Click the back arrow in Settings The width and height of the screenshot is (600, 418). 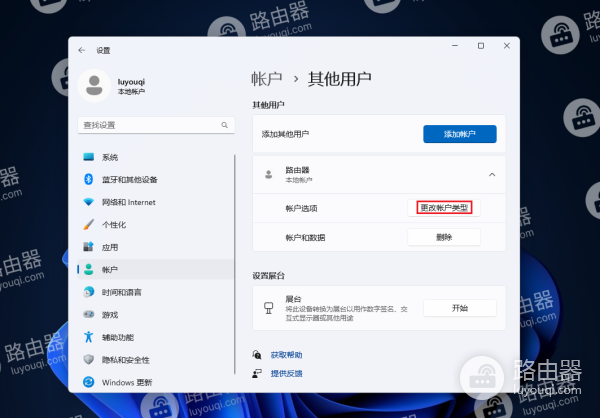[x=82, y=50]
